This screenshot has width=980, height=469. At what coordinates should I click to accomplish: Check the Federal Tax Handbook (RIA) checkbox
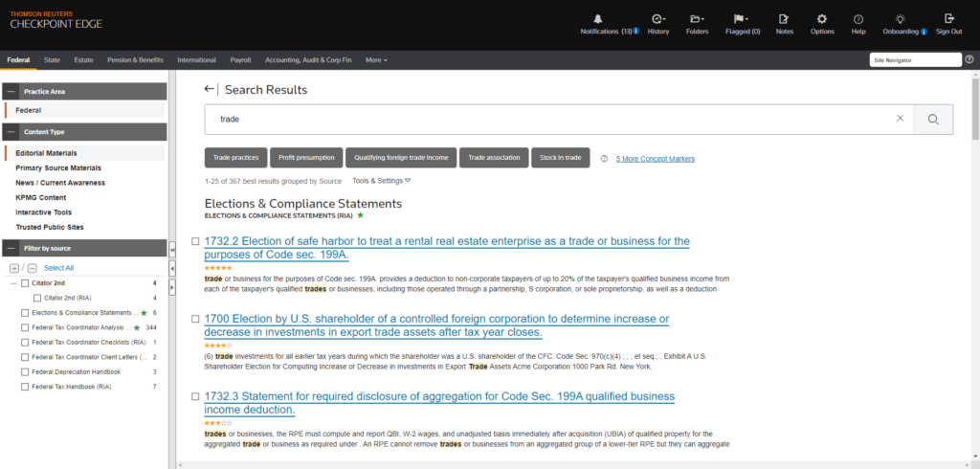click(x=25, y=387)
